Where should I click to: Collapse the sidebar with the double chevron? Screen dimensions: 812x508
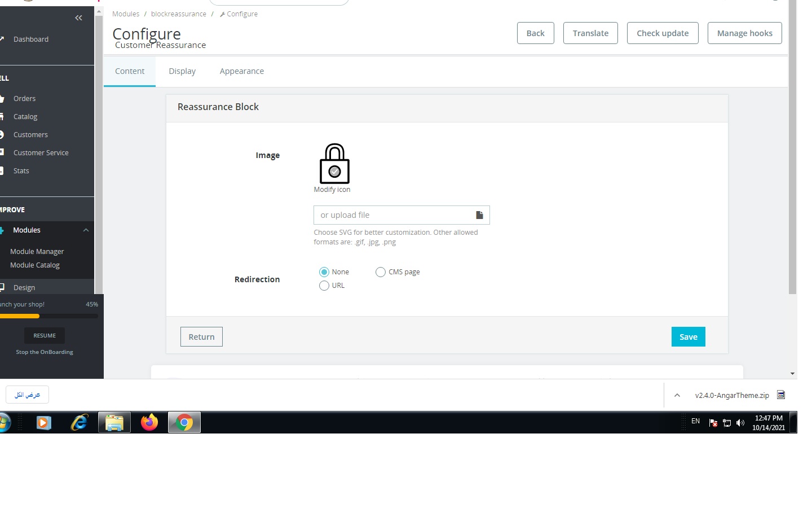[78, 17]
